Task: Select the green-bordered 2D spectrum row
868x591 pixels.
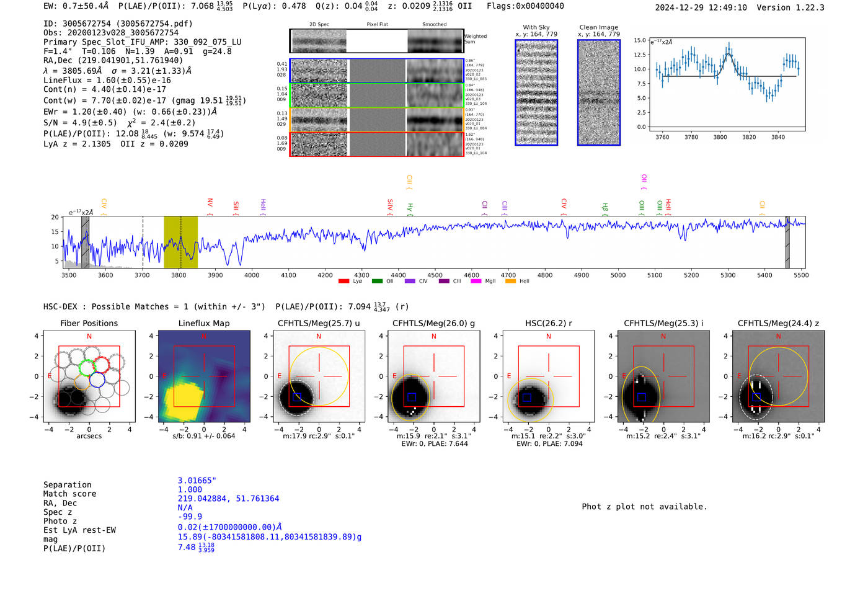Action: 377,96
